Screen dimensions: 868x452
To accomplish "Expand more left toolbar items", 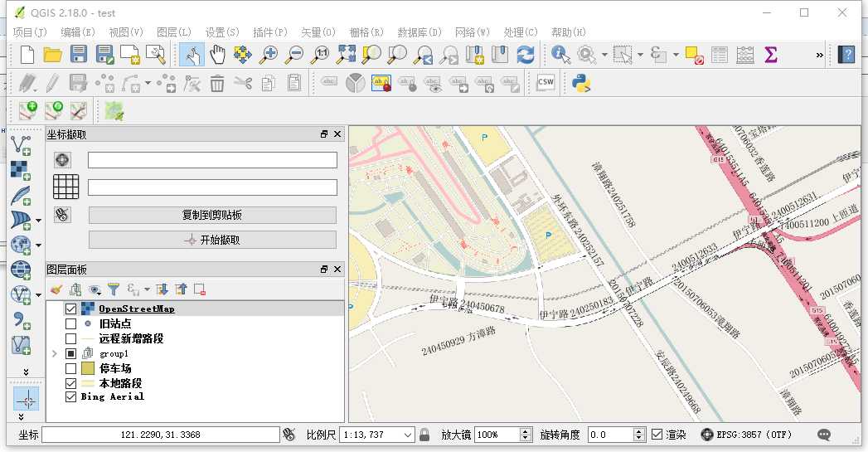I will coord(26,372).
